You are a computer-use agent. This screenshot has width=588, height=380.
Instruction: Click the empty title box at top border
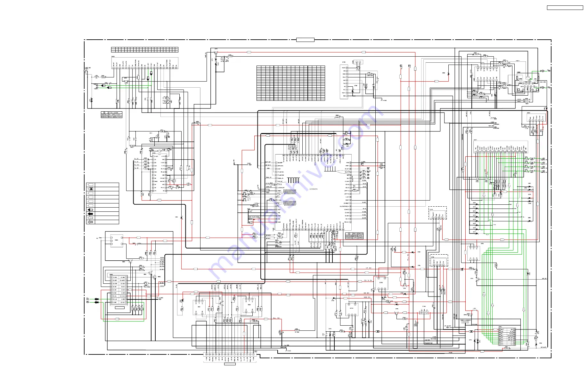[x=305, y=40]
